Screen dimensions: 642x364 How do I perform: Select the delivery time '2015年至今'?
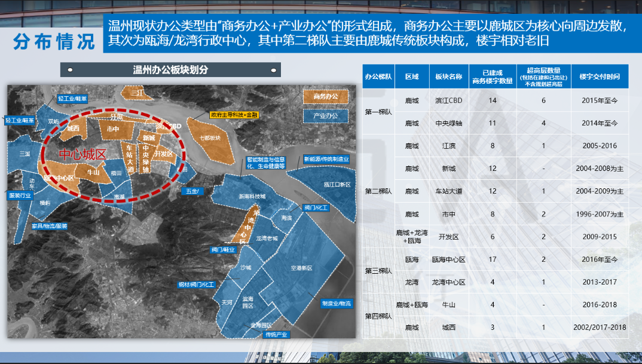point(600,100)
